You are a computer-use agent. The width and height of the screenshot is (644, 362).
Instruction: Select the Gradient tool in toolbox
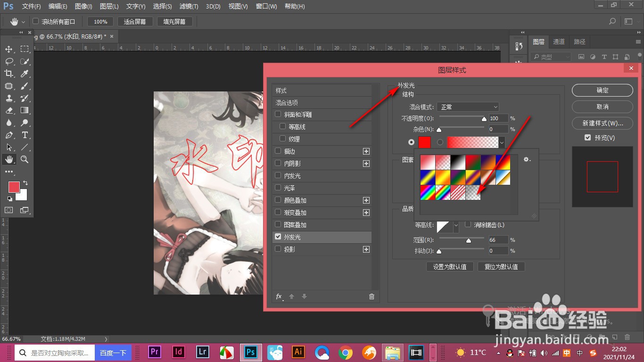25,110
